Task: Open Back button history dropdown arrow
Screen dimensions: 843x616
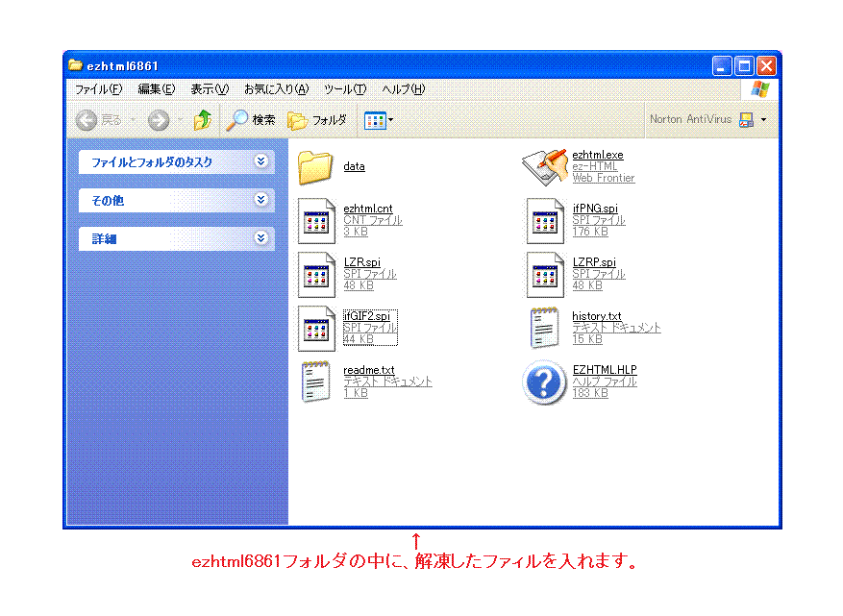Action: click(133, 120)
